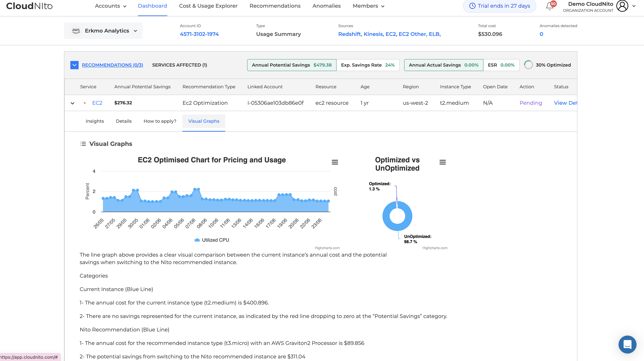Open Optimized vs UnOptimized chart menu
The height and width of the screenshot is (361, 644).
pyautogui.click(x=442, y=162)
